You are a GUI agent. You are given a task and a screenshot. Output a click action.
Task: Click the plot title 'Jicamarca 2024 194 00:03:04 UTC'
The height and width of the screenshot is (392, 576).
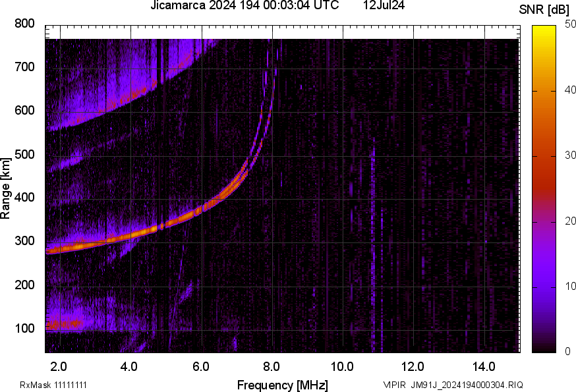pos(245,5)
